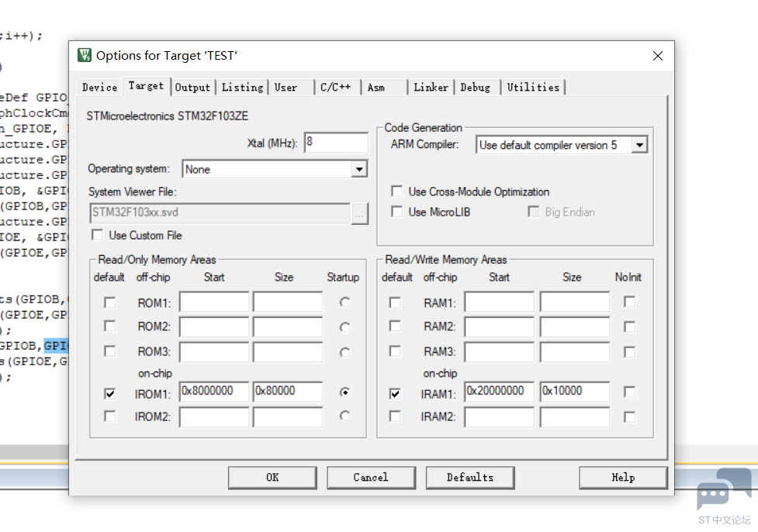The height and width of the screenshot is (532, 758).
Task: Click the ROM2 Start field
Action: pos(213,326)
